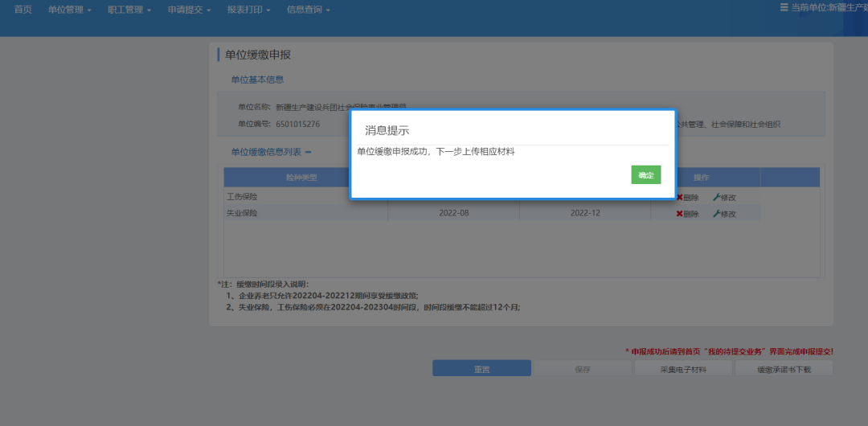The width and height of the screenshot is (868, 426).
Task: Open the hamburger menu icon beside 当前单位
Action: coord(784,7)
